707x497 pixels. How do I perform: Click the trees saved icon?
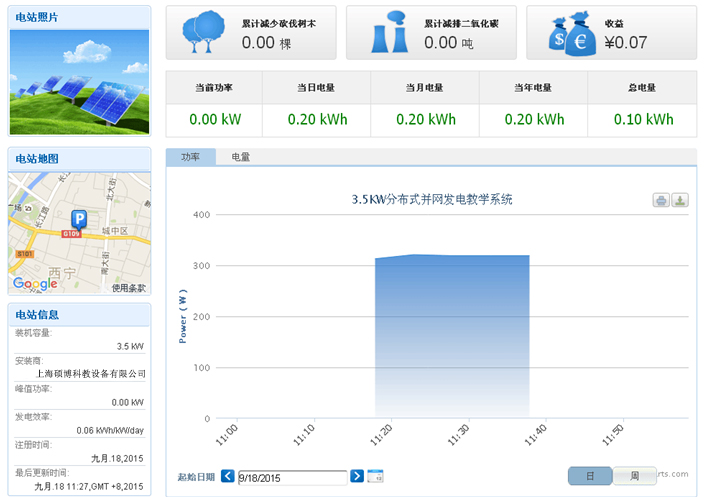202,34
